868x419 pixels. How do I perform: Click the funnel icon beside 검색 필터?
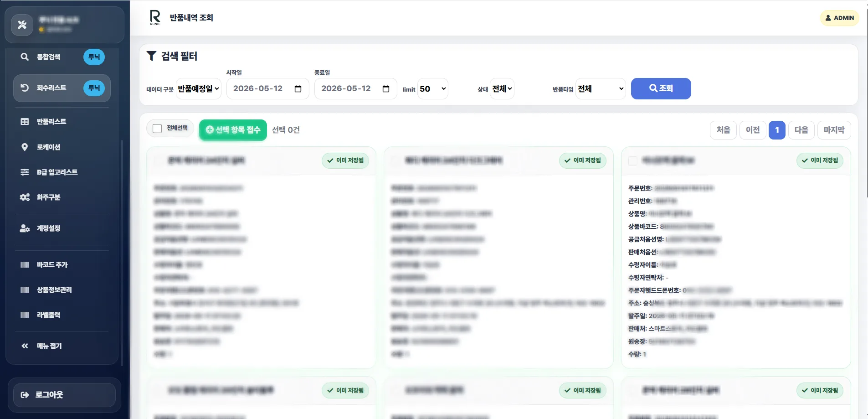pyautogui.click(x=151, y=56)
